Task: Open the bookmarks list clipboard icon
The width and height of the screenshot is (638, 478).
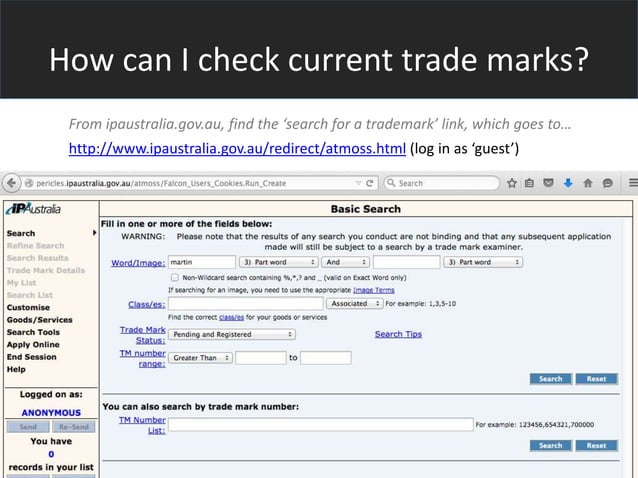Action: click(x=529, y=183)
